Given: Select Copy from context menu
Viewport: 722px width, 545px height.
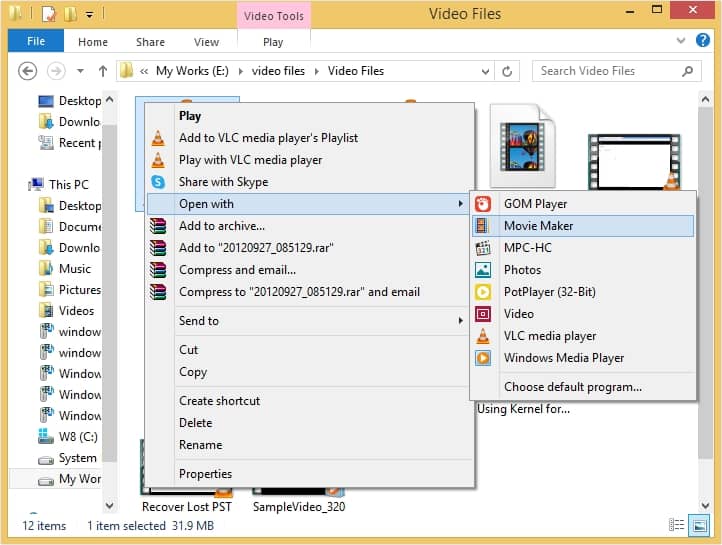Looking at the screenshot, I should [x=193, y=372].
